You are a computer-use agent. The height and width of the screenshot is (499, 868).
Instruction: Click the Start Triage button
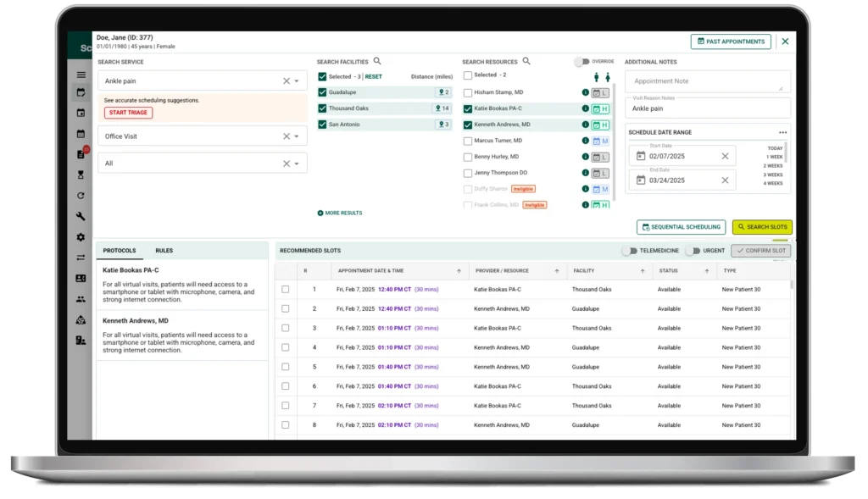[x=129, y=113]
